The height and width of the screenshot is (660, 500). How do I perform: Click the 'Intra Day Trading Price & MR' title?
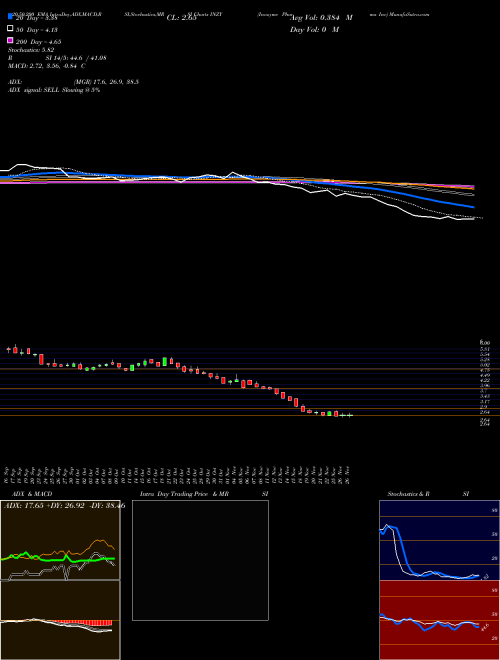click(x=184, y=494)
